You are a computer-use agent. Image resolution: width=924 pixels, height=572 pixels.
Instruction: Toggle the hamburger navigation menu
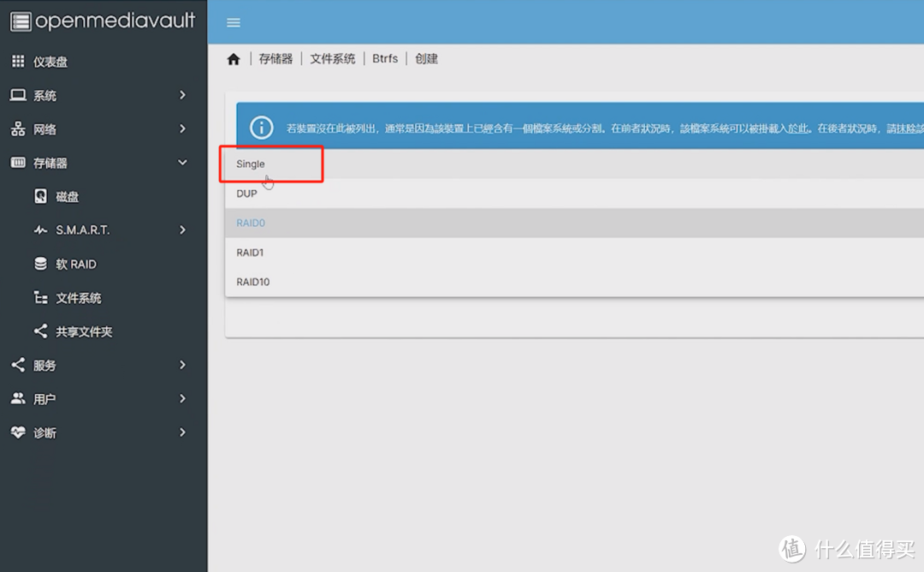pos(234,22)
